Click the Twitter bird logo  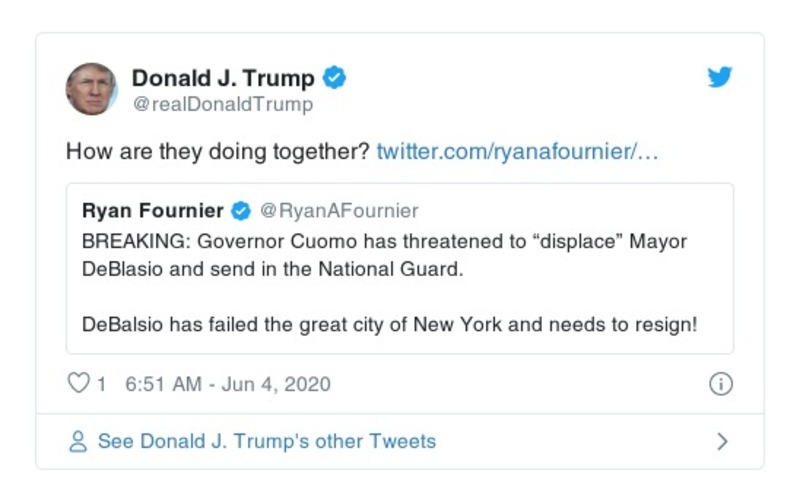pyautogui.click(x=720, y=78)
